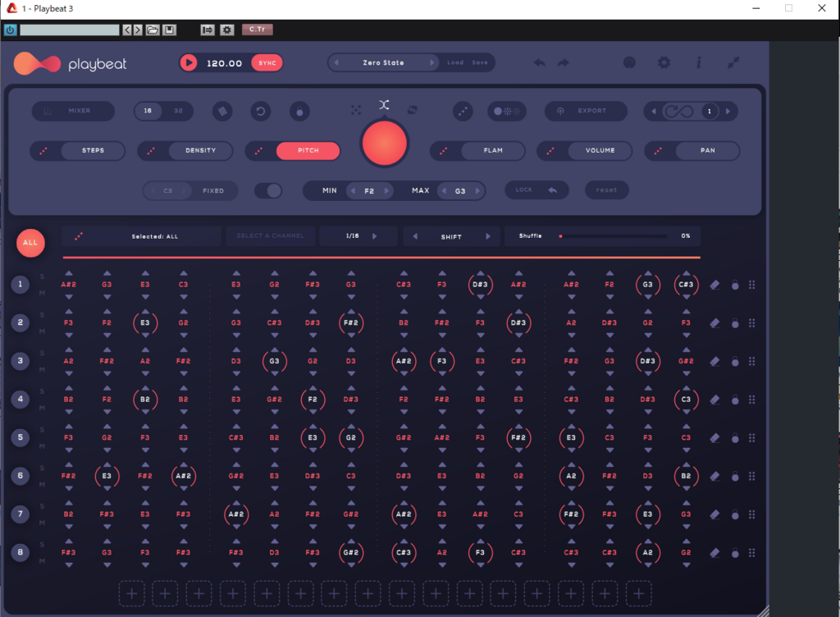Image resolution: width=840 pixels, height=617 pixels.
Task: Decrease MIN pitch from F2
Action: click(353, 190)
